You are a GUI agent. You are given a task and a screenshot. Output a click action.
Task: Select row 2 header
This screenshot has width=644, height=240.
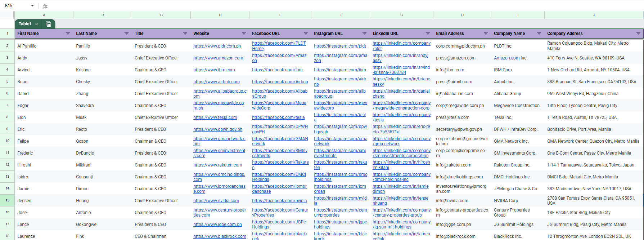[x=7, y=46]
